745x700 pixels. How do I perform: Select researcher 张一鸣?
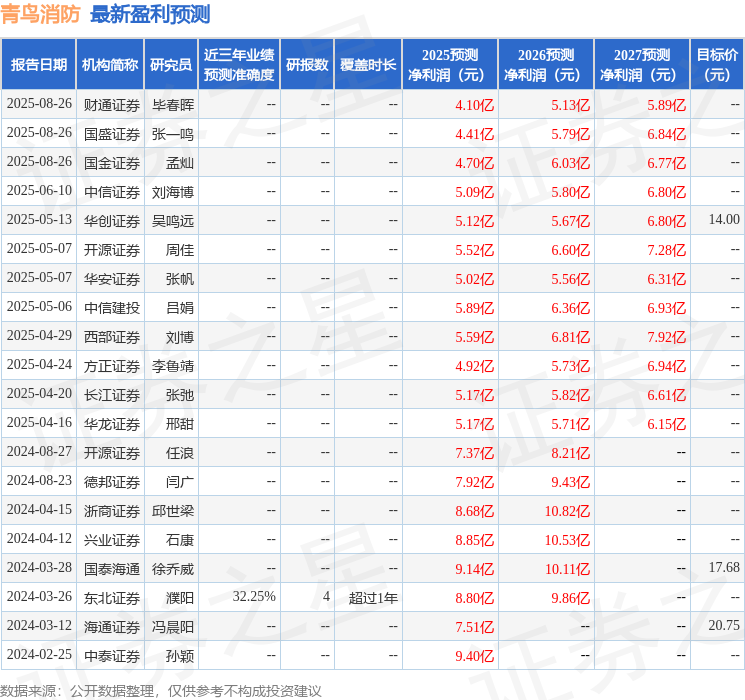point(173,134)
